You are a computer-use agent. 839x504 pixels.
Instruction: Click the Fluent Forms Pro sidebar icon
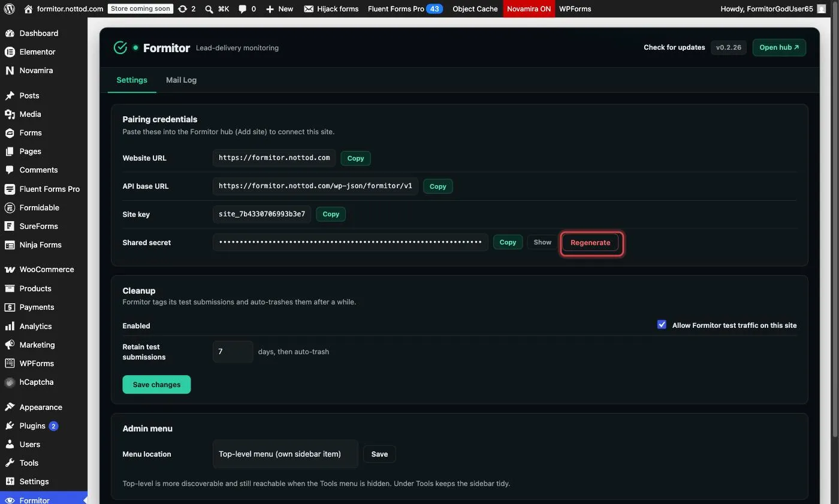(x=10, y=189)
